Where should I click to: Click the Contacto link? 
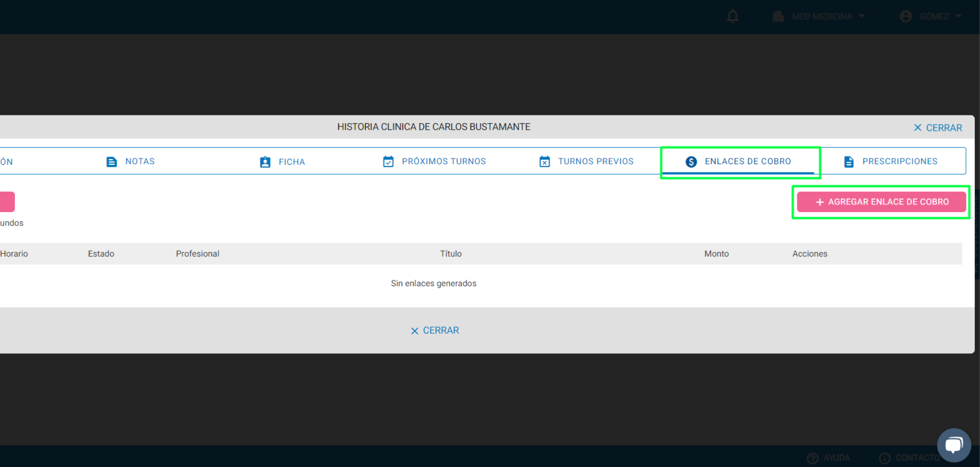point(909,458)
